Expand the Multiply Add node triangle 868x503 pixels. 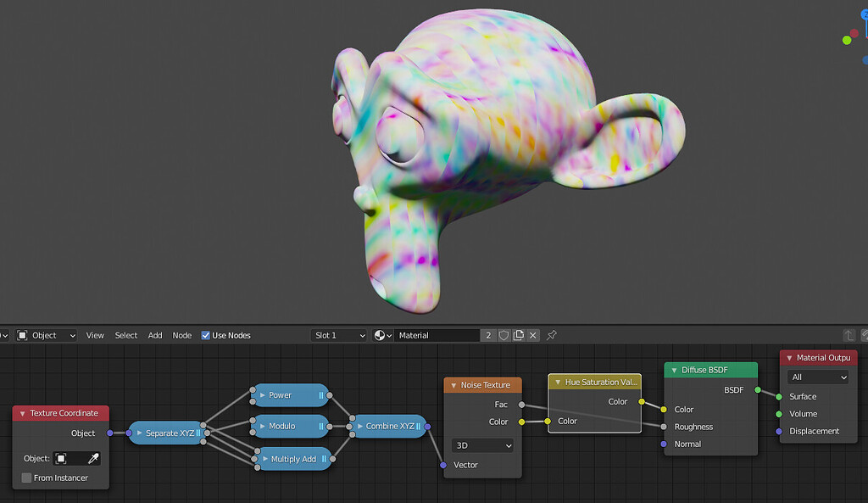pyautogui.click(x=265, y=459)
